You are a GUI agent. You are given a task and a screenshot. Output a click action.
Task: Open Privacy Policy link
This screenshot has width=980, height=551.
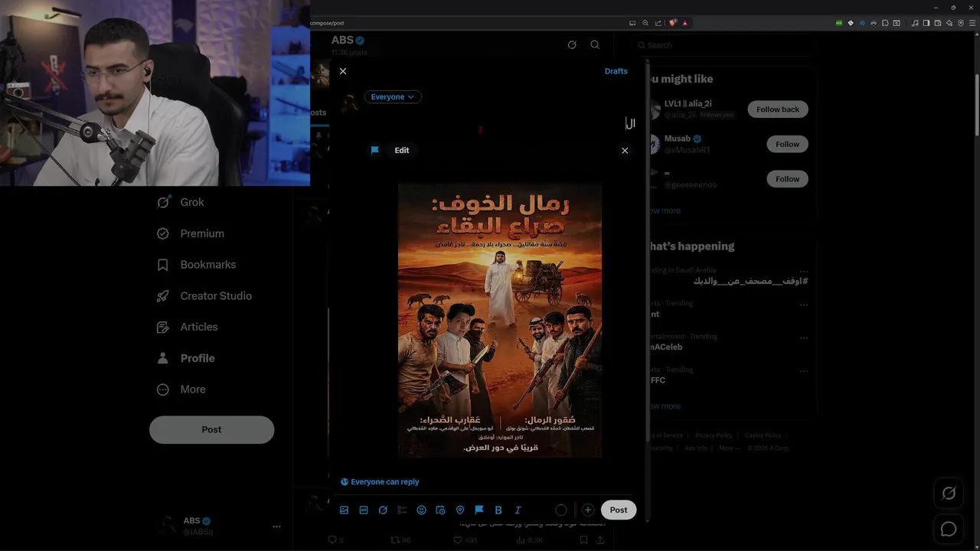[x=714, y=435]
